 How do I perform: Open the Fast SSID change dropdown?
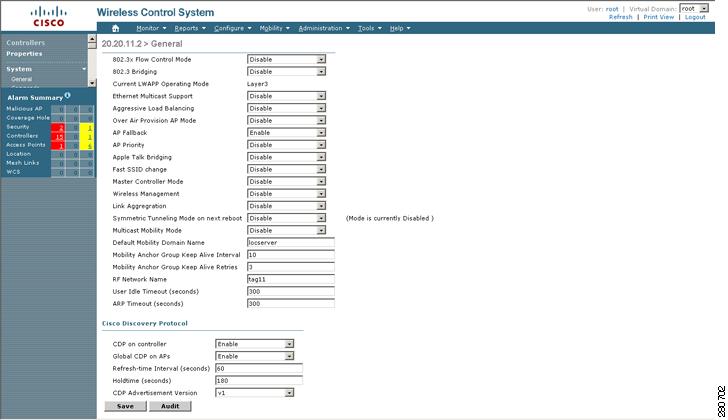pos(286,169)
